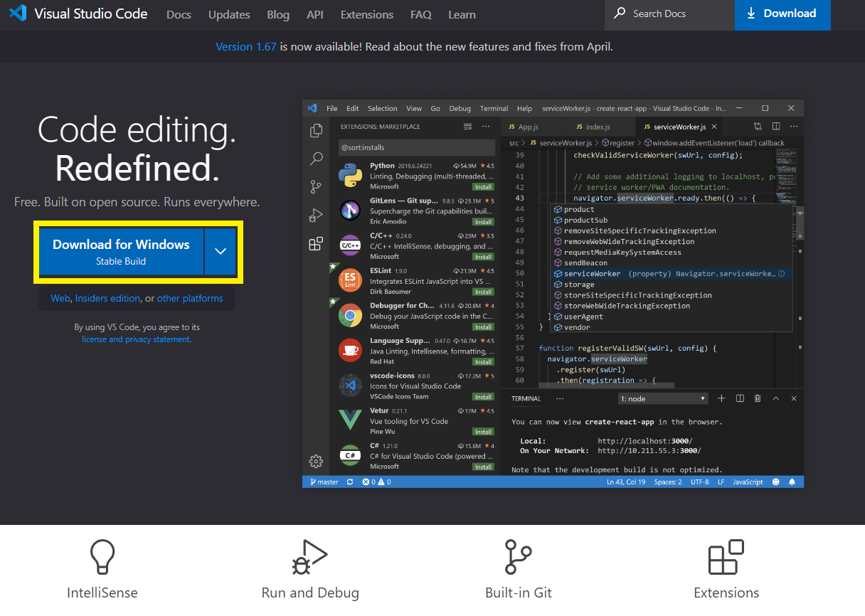Click the Extensions blocks icon at bottom

pyautogui.click(x=726, y=556)
